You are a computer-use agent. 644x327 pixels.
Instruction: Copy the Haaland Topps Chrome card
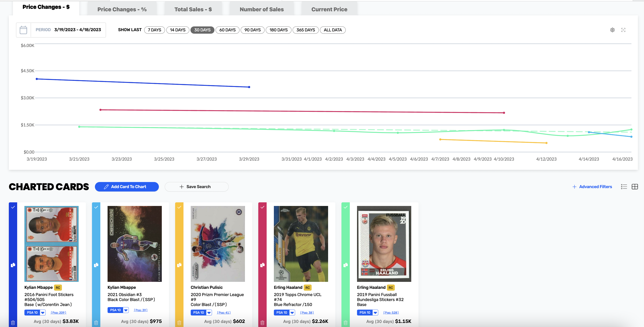click(262, 265)
